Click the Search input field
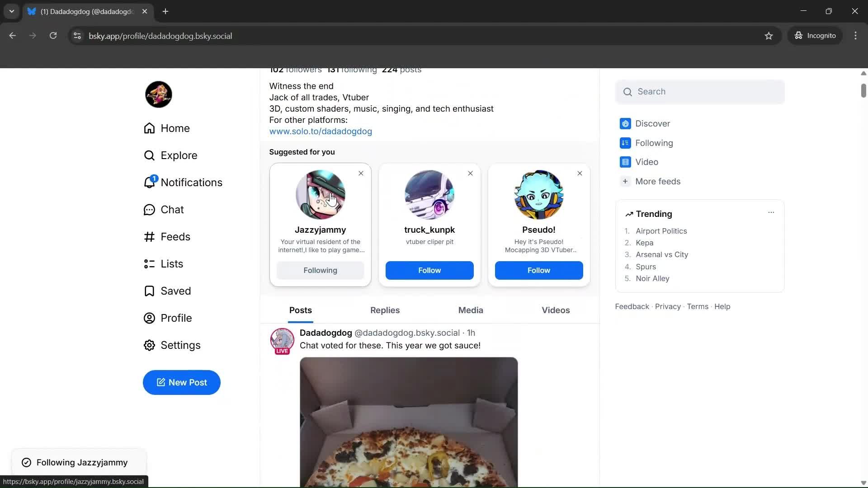The width and height of the screenshot is (868, 488). click(699, 91)
